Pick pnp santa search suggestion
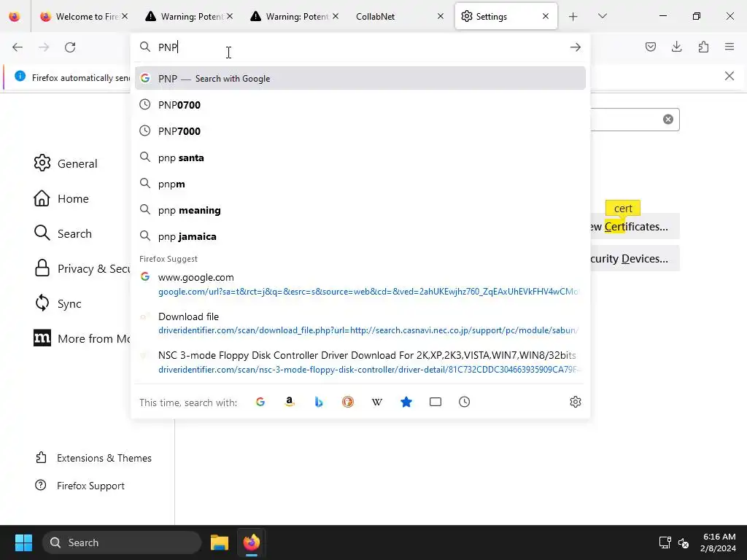 [x=360, y=157]
